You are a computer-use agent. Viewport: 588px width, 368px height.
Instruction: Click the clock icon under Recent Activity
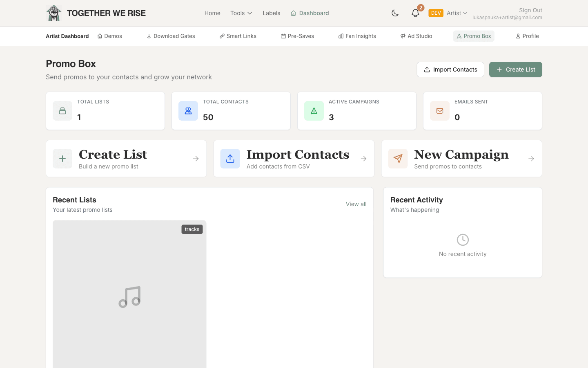462,240
